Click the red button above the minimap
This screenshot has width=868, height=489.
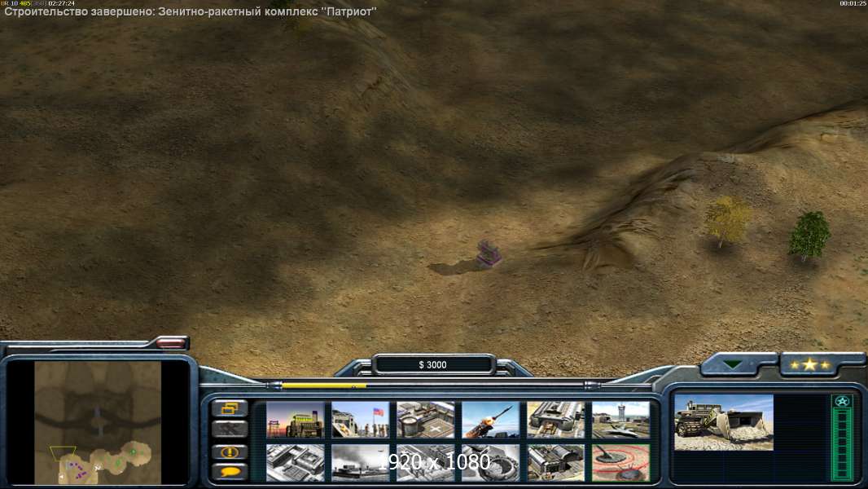(x=170, y=343)
